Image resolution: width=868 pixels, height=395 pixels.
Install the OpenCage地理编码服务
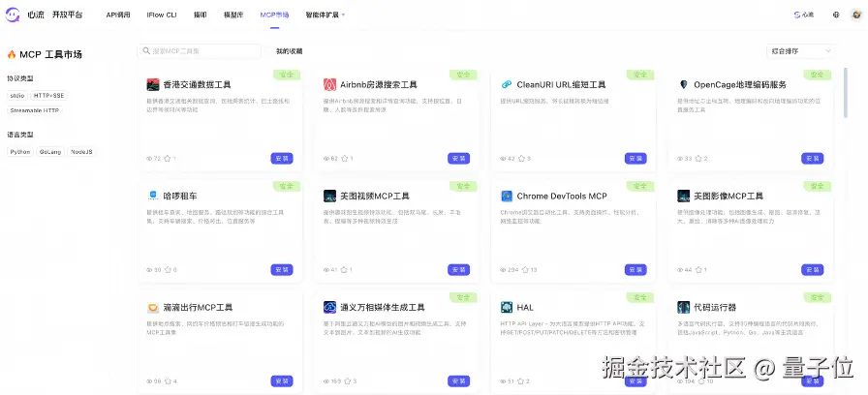(812, 158)
